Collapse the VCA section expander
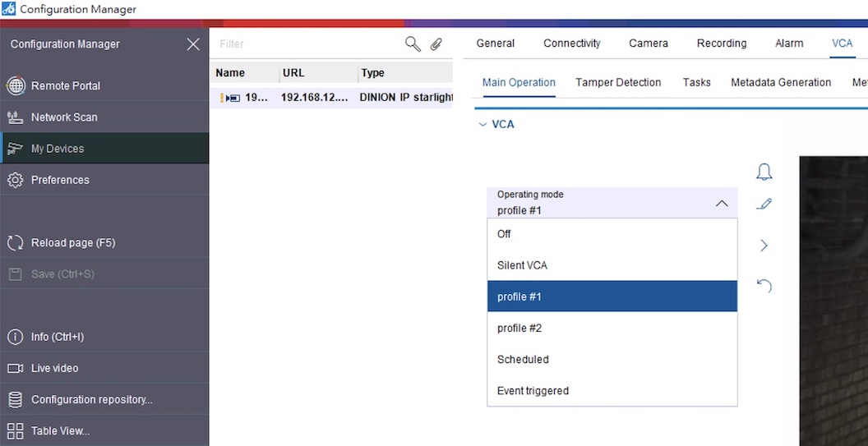868x446 pixels. pyautogui.click(x=482, y=125)
